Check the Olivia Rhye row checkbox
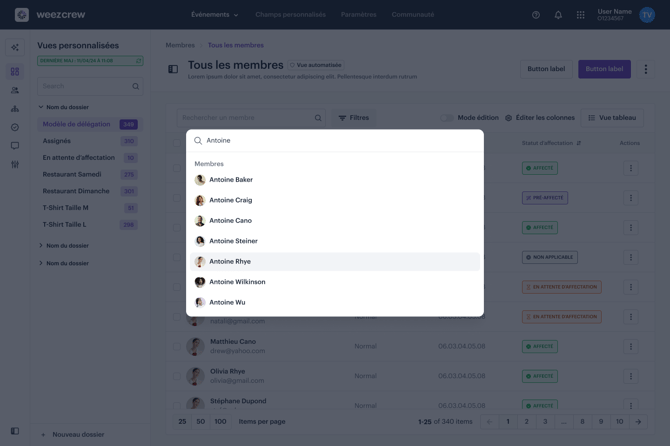 [176, 376]
